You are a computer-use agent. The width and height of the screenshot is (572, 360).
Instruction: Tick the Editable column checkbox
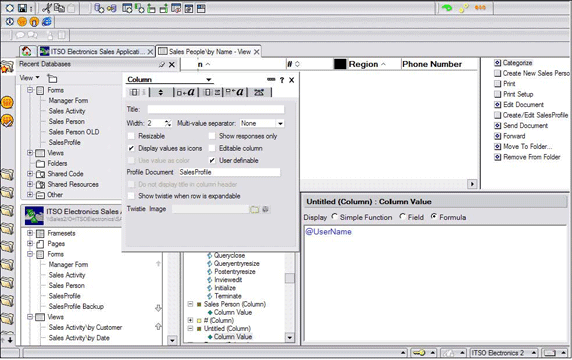[212, 148]
